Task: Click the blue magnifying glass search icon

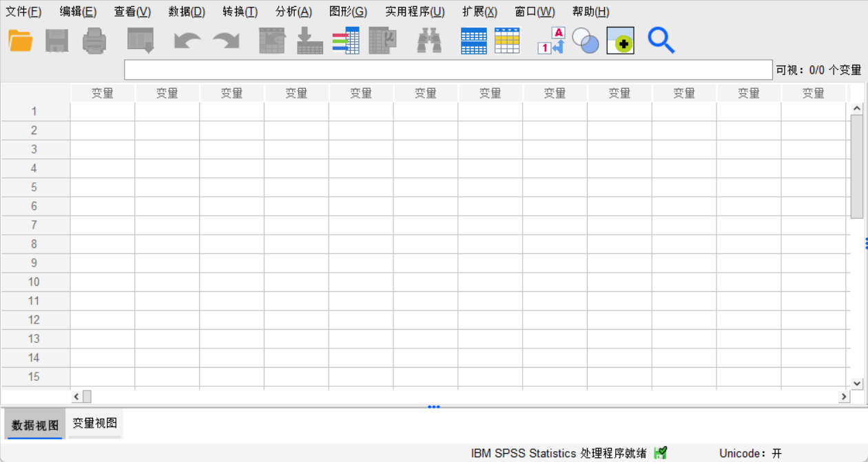Action: 661,41
